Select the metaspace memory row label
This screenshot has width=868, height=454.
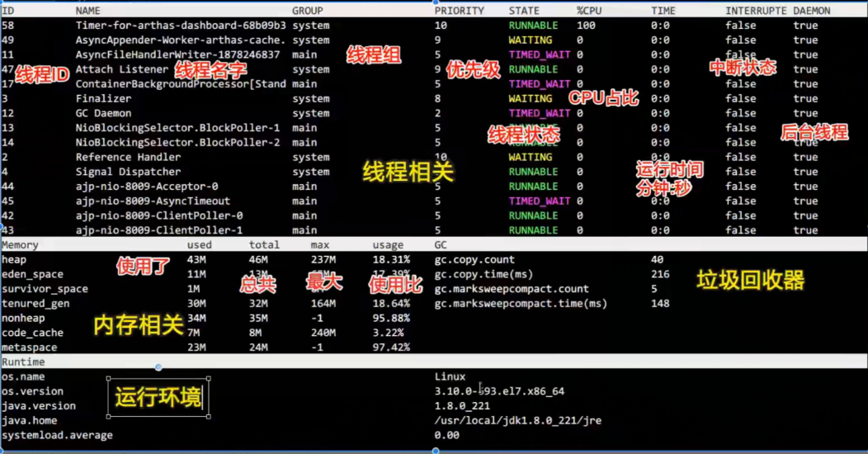pyautogui.click(x=30, y=348)
